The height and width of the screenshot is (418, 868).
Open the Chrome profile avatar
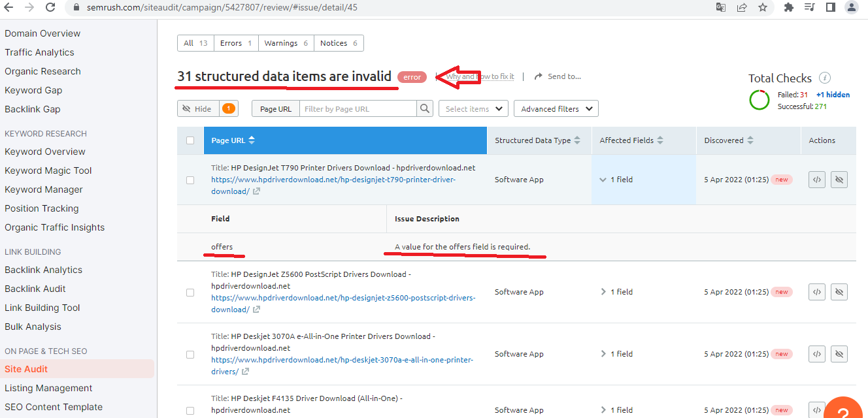[x=851, y=8]
